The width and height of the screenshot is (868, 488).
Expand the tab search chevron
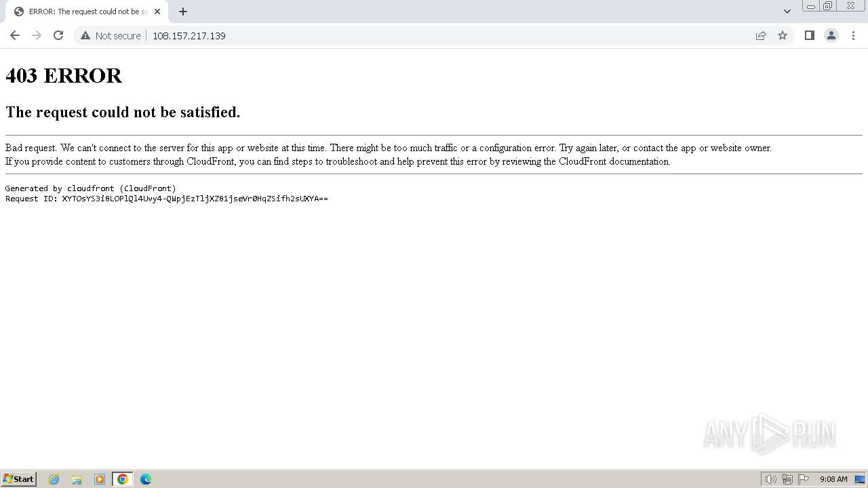(787, 12)
